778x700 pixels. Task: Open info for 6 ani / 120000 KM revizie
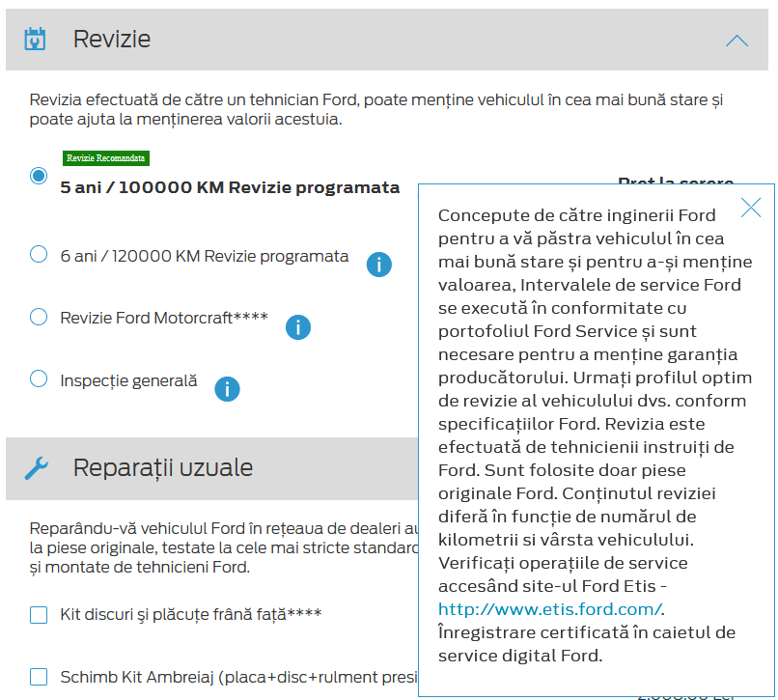click(x=379, y=264)
